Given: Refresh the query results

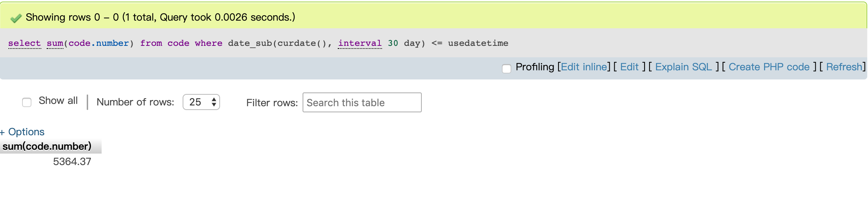Looking at the screenshot, I should pos(844,67).
